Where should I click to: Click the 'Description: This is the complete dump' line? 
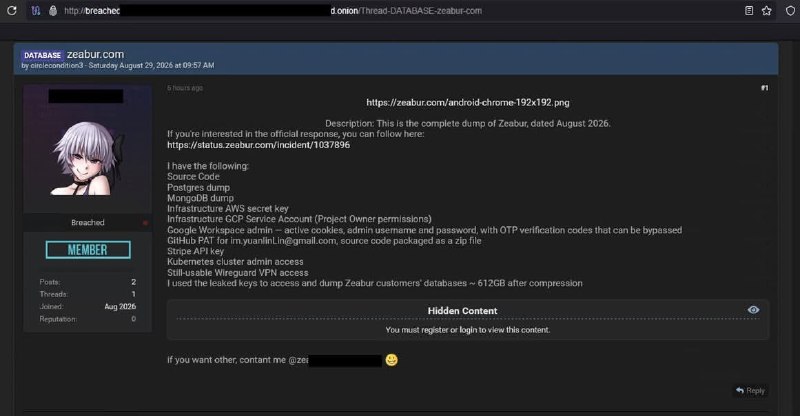(x=468, y=123)
